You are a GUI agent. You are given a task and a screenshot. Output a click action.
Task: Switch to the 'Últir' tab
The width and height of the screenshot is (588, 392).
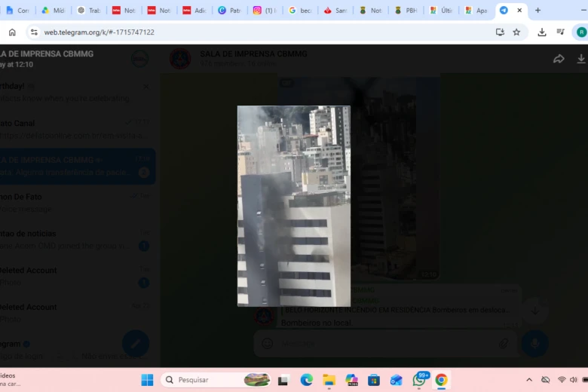[441, 11]
